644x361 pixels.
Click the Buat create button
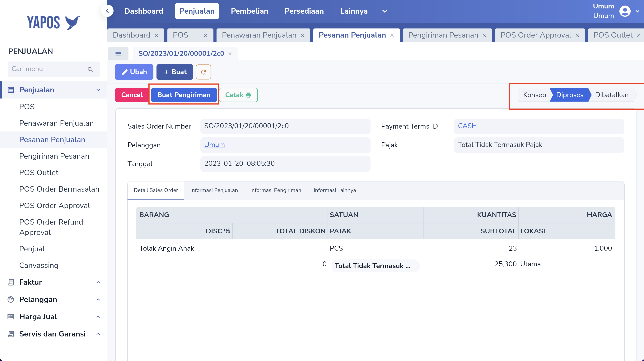tap(175, 72)
